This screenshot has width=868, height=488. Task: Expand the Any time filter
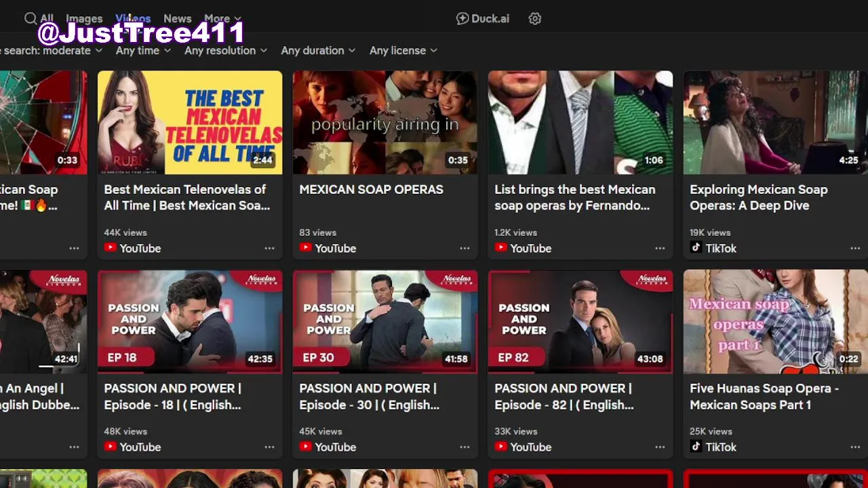(142, 50)
